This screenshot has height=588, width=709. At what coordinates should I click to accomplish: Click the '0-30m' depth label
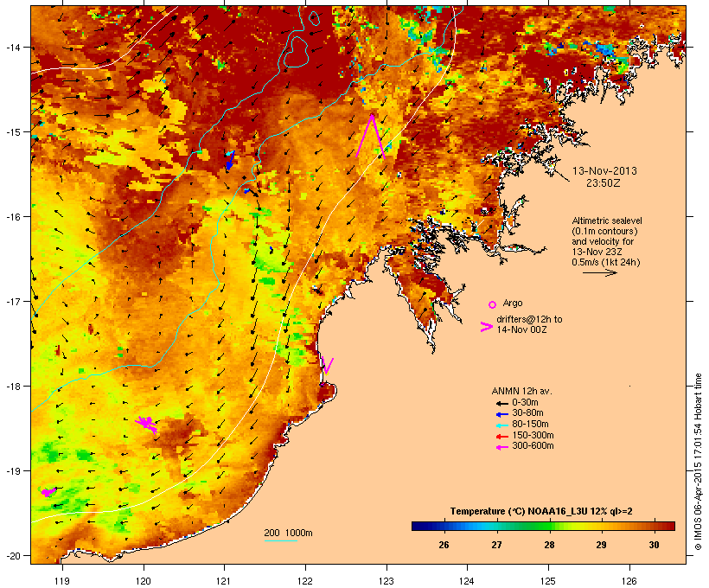coord(525,402)
